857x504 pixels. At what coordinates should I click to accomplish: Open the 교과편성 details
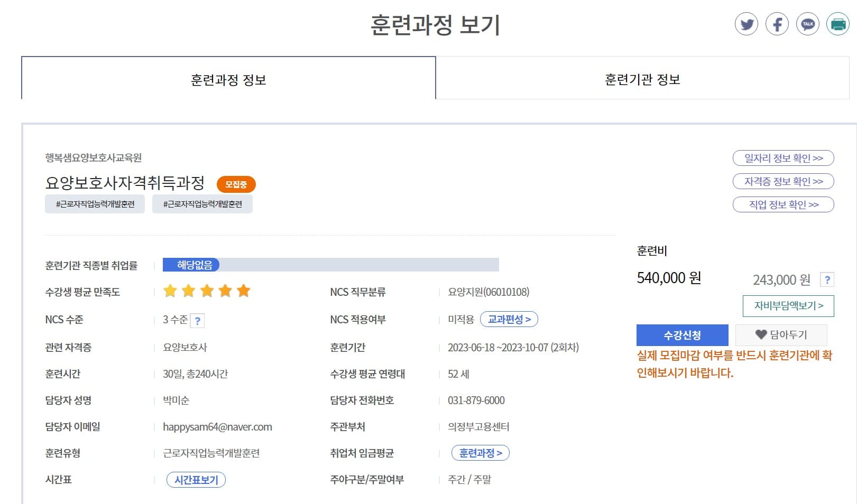(509, 319)
